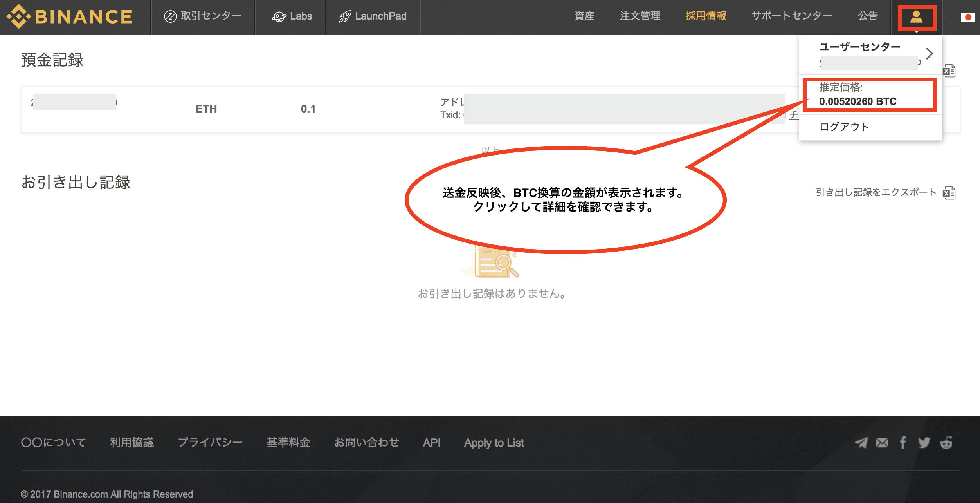Click the email envelope icon in footer
This screenshot has width=980, height=503.
click(882, 443)
